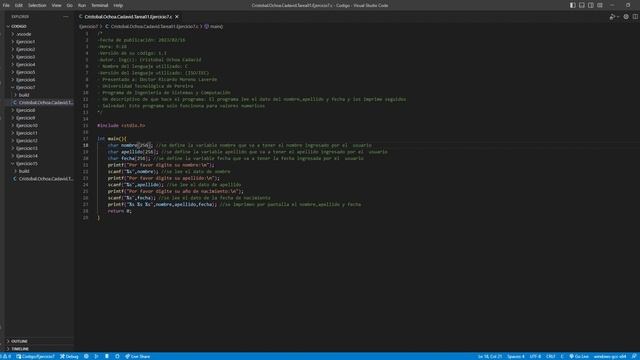
Task: Split the editor right
Action: (x=636, y=17)
